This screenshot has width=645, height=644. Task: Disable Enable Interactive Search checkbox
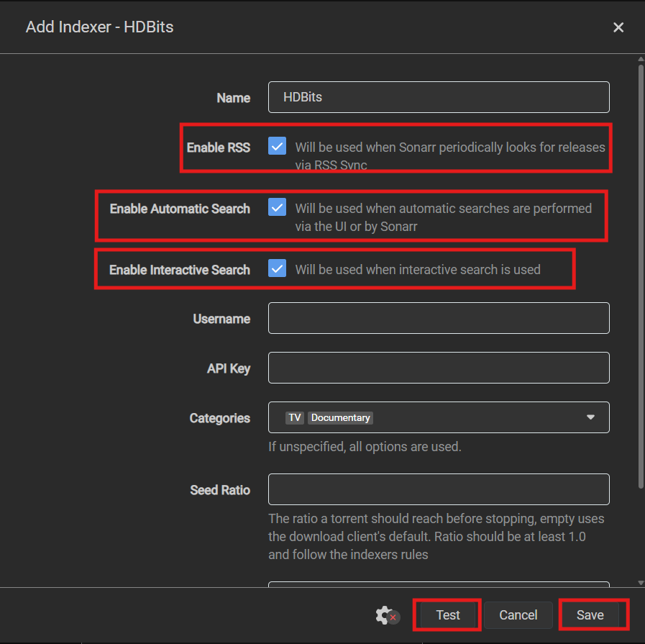point(278,268)
